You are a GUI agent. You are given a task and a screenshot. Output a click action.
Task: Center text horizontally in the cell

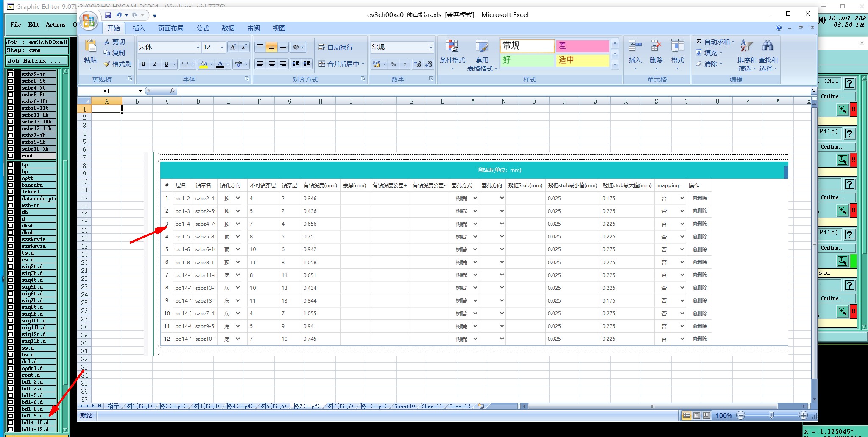[x=272, y=64]
